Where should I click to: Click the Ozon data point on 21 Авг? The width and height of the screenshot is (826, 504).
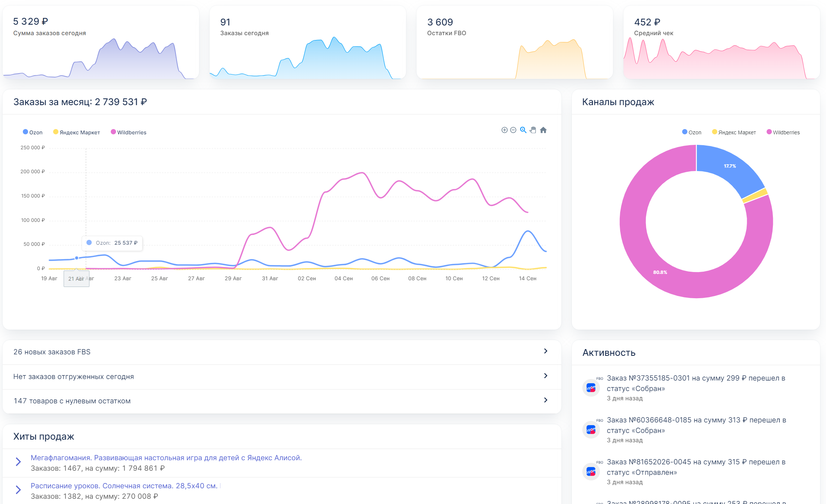tap(77, 258)
